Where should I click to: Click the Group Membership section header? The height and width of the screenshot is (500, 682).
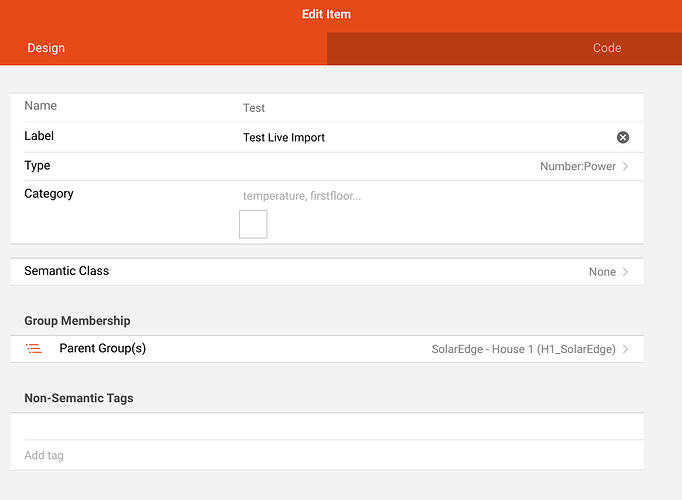[77, 321]
